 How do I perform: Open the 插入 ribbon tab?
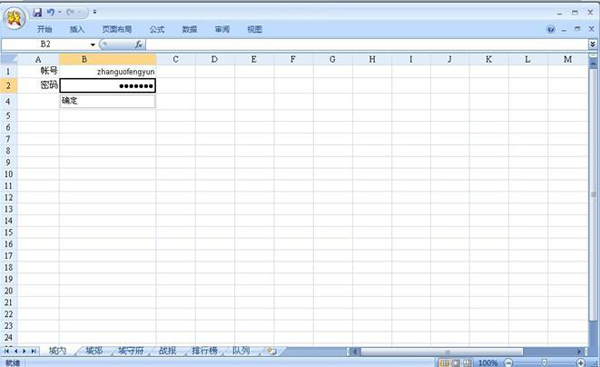coord(77,29)
